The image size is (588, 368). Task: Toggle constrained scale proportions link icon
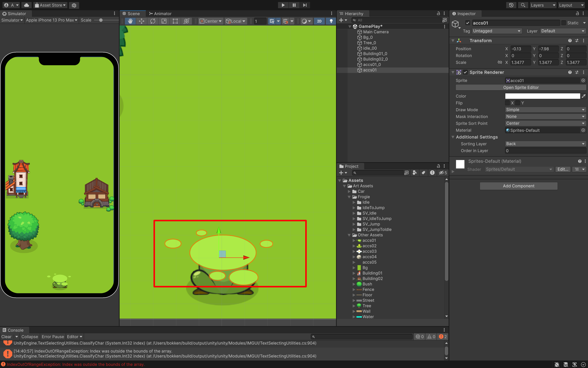click(x=500, y=63)
